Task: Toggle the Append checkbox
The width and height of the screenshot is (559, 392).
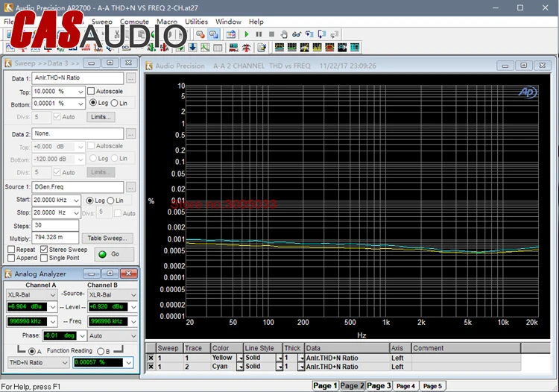Action: 11,258
